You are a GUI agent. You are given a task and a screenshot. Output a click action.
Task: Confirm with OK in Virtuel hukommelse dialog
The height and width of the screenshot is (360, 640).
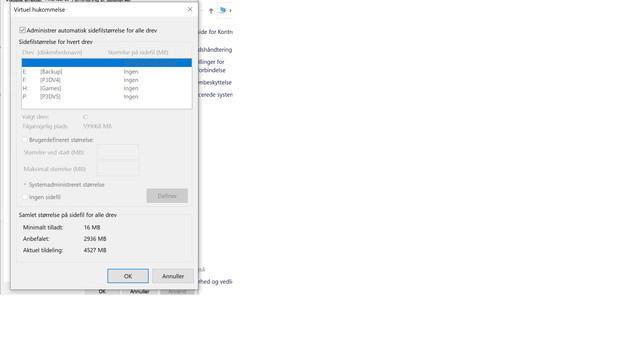[x=128, y=276]
